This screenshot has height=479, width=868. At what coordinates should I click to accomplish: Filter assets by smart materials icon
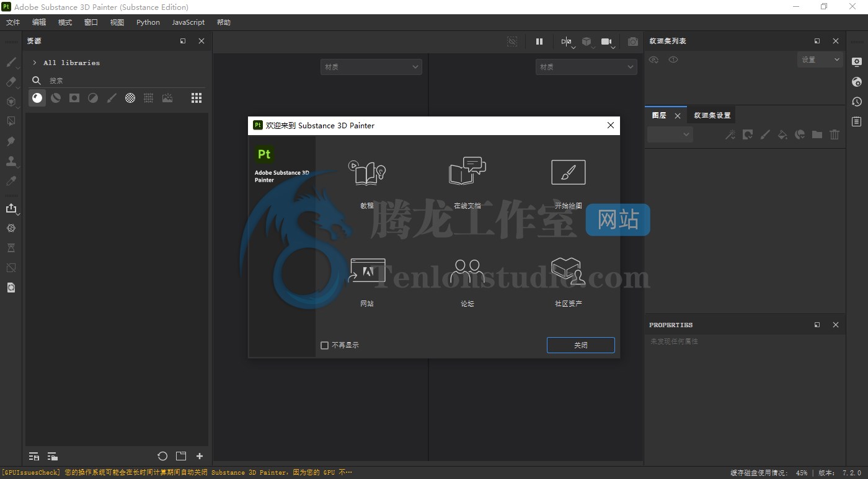(56, 98)
